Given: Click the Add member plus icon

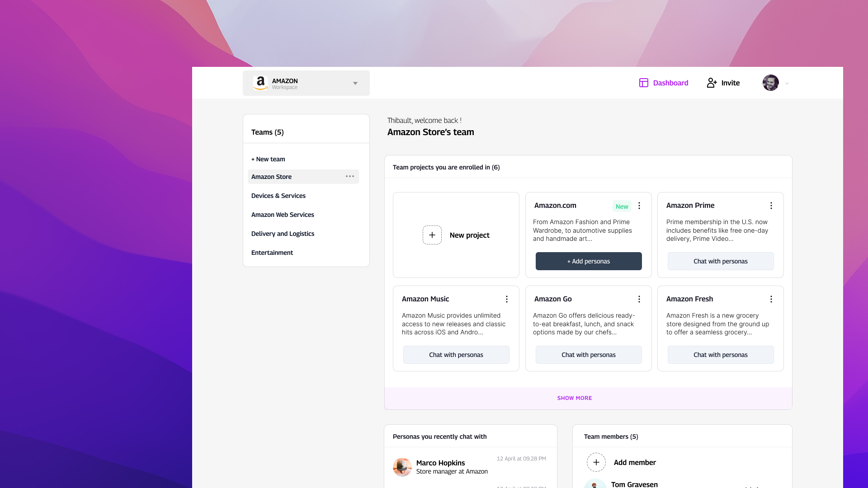Looking at the screenshot, I should pos(596,462).
